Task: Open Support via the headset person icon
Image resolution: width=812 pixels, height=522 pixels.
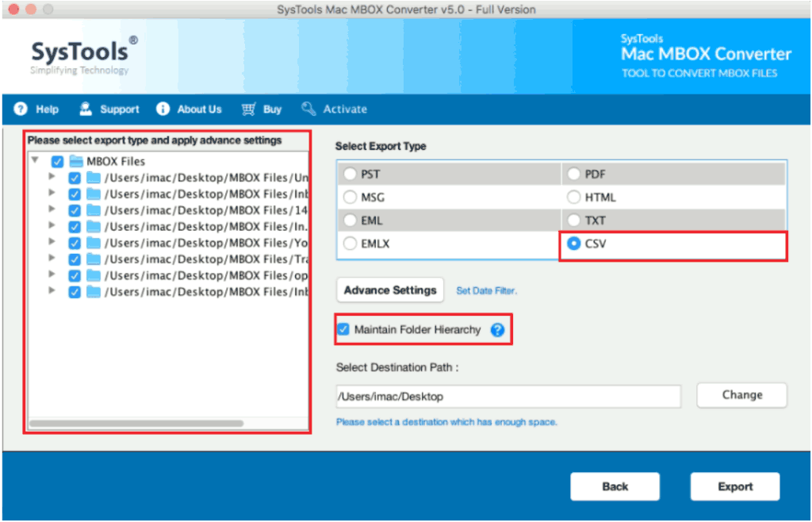Action: point(86,109)
